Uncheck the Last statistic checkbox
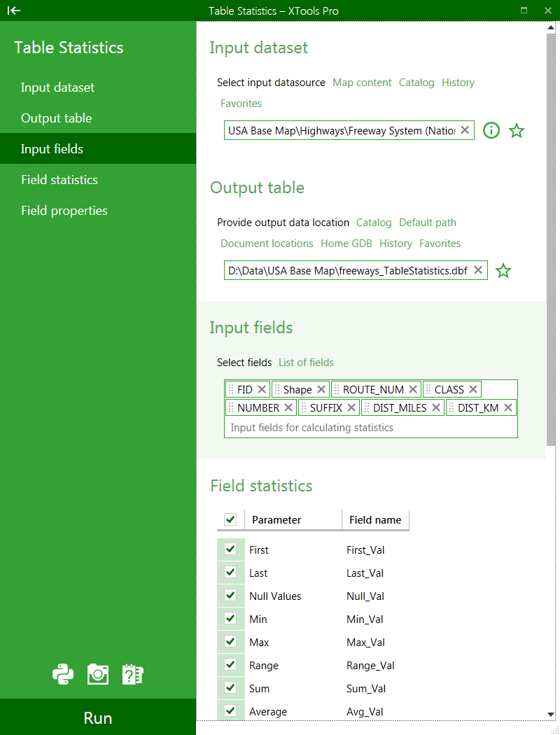 (x=230, y=572)
